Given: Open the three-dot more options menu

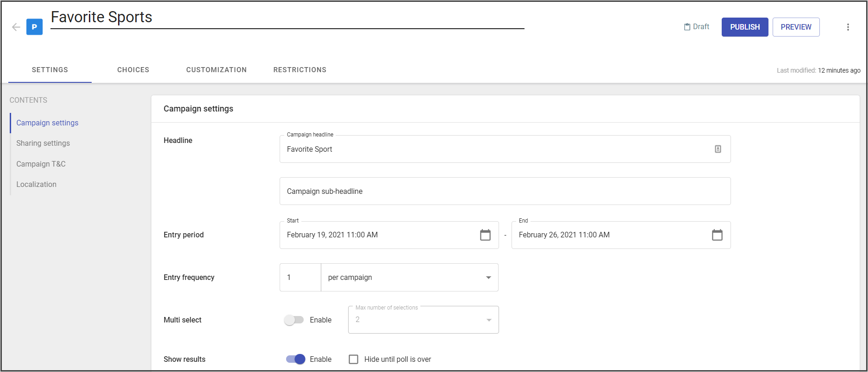Looking at the screenshot, I should [x=848, y=27].
